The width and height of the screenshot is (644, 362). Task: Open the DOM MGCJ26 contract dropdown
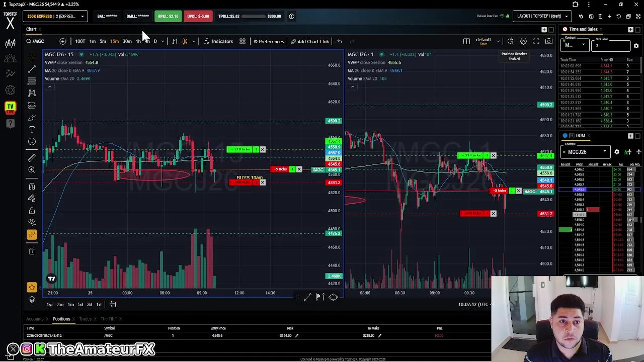coord(586,152)
